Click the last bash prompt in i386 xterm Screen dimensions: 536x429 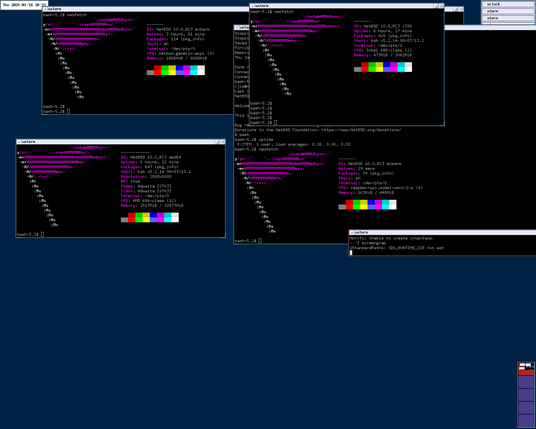263,122
